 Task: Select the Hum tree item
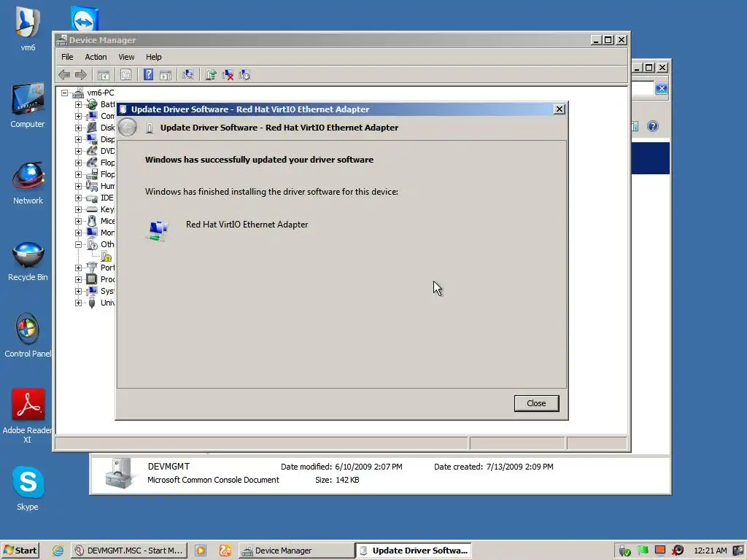point(107,186)
